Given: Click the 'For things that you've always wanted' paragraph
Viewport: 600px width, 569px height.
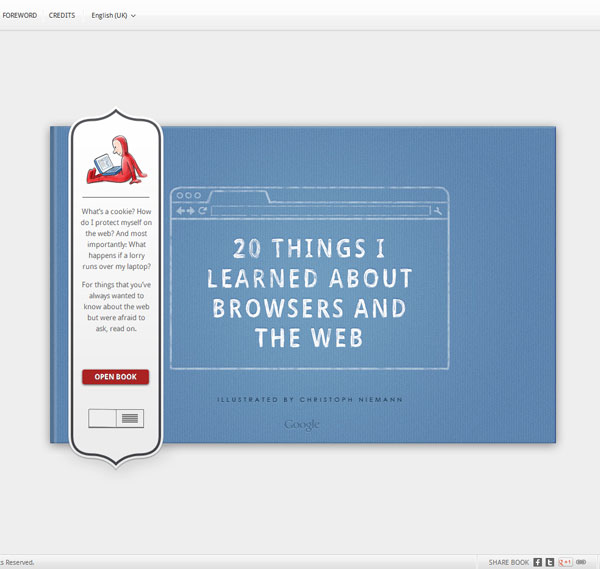Looking at the screenshot, I should tap(116, 307).
